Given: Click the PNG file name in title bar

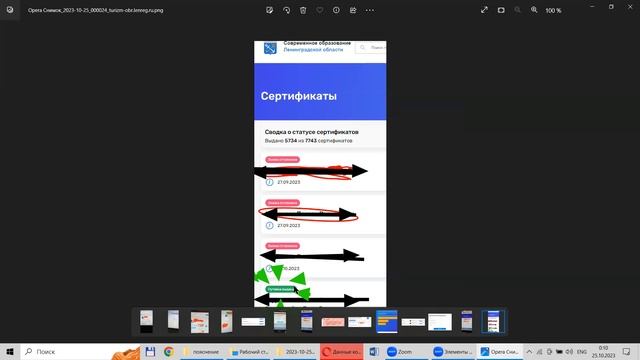Looking at the screenshot, I should tap(96, 10).
